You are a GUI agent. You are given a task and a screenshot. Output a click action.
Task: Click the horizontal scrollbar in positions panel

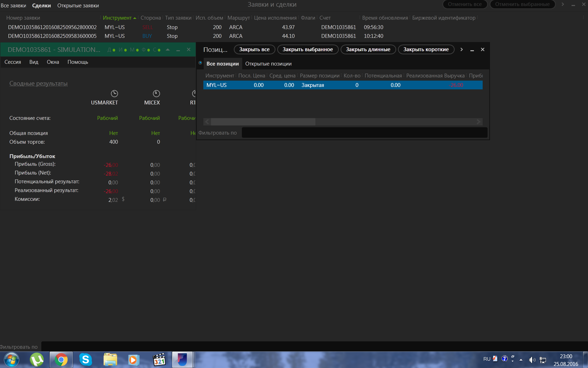coord(343,122)
